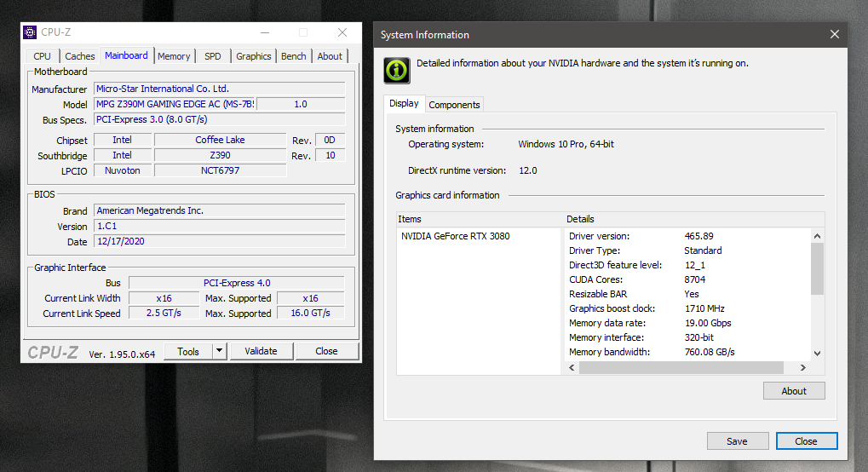
Task: Click the vertical scrollbar thumb in details list
Action: [x=818, y=268]
